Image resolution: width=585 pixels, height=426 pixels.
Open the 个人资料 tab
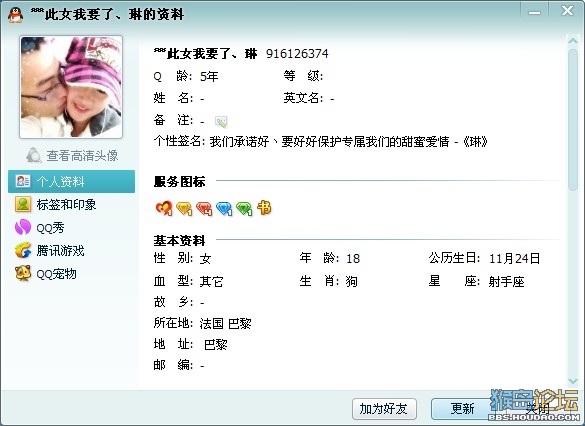point(72,182)
